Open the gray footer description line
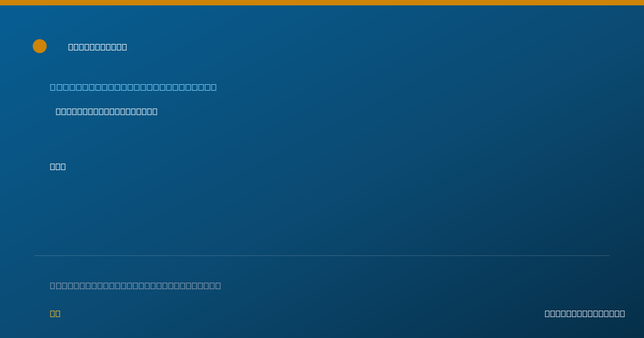This screenshot has height=338, width=644. click(135, 285)
